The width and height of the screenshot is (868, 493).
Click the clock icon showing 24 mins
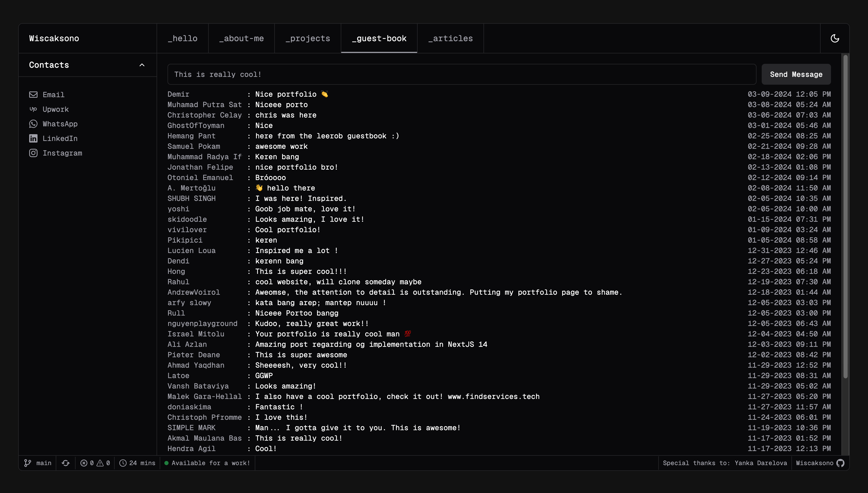(123, 463)
